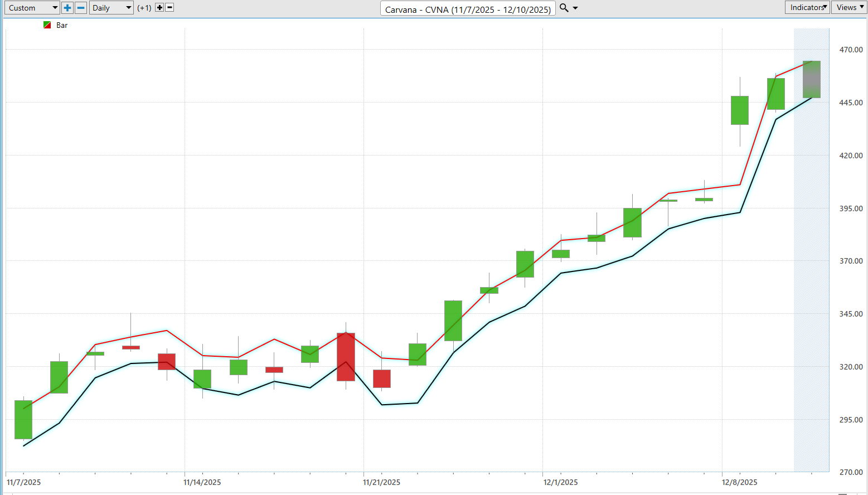Click the 11/14/2025 date axis marker
Screen dimensions: 868x495
click(x=202, y=482)
